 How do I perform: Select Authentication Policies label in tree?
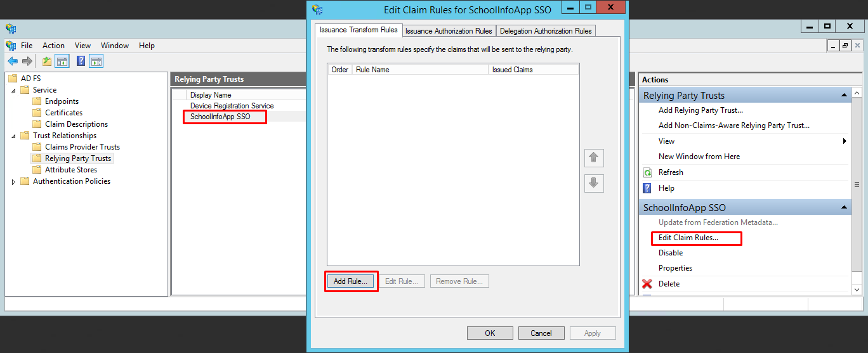pyautogui.click(x=72, y=181)
